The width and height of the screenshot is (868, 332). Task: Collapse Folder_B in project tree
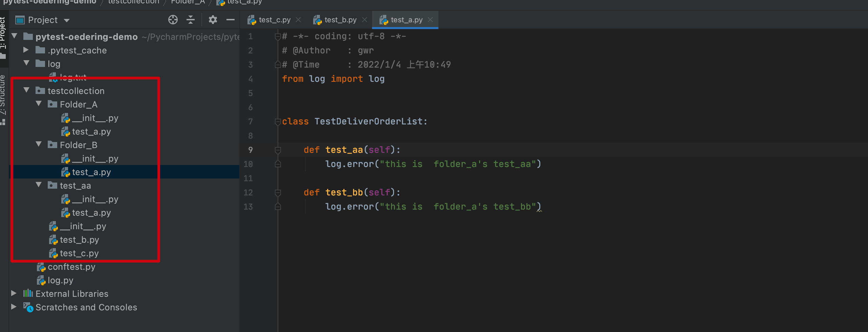(x=39, y=144)
